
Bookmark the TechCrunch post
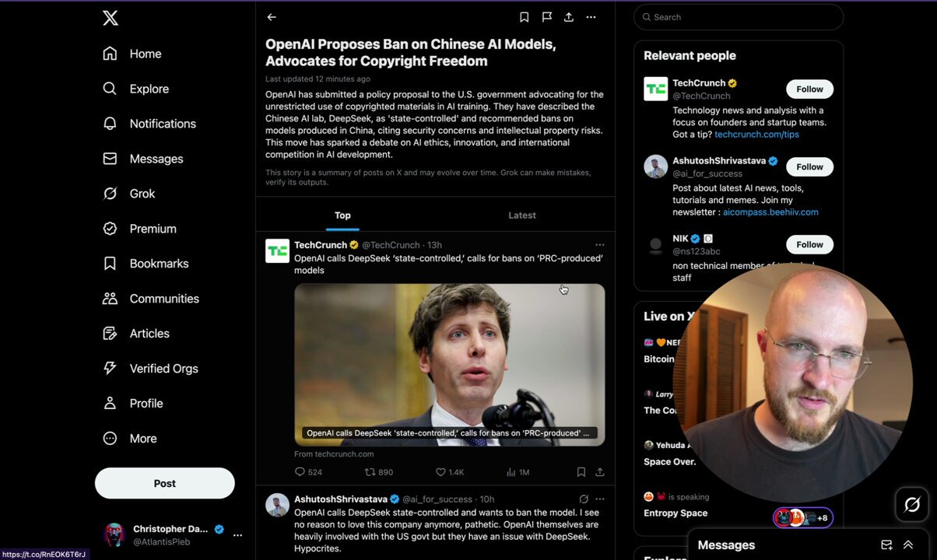click(x=581, y=472)
